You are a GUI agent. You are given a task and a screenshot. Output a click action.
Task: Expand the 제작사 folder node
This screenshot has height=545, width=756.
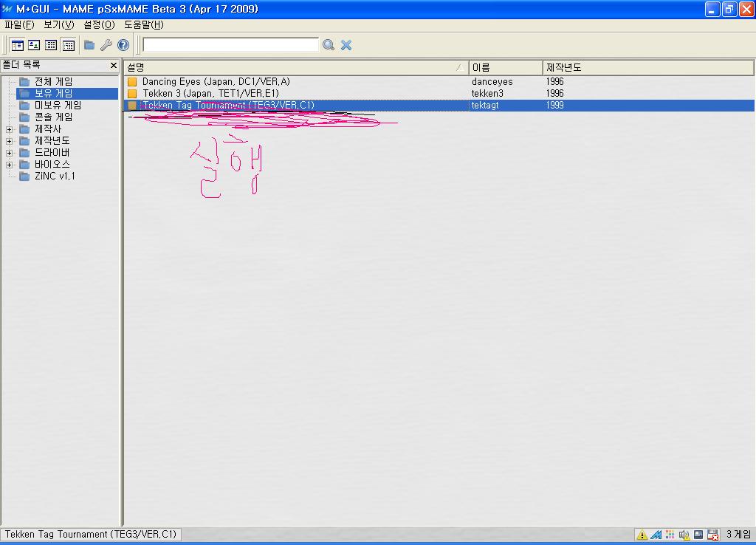coord(9,129)
